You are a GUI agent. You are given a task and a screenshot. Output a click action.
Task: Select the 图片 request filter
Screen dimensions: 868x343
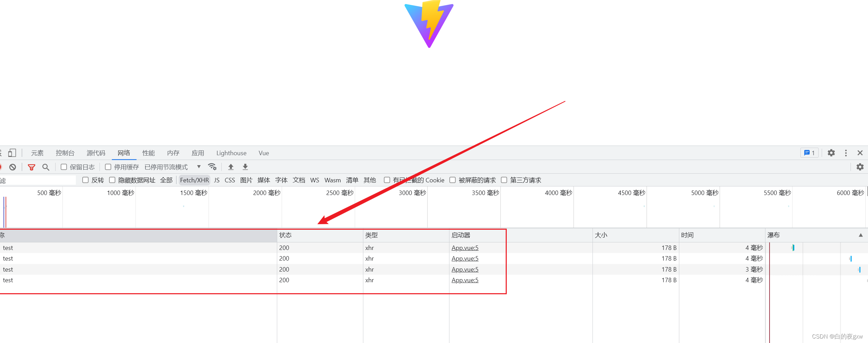(x=246, y=180)
